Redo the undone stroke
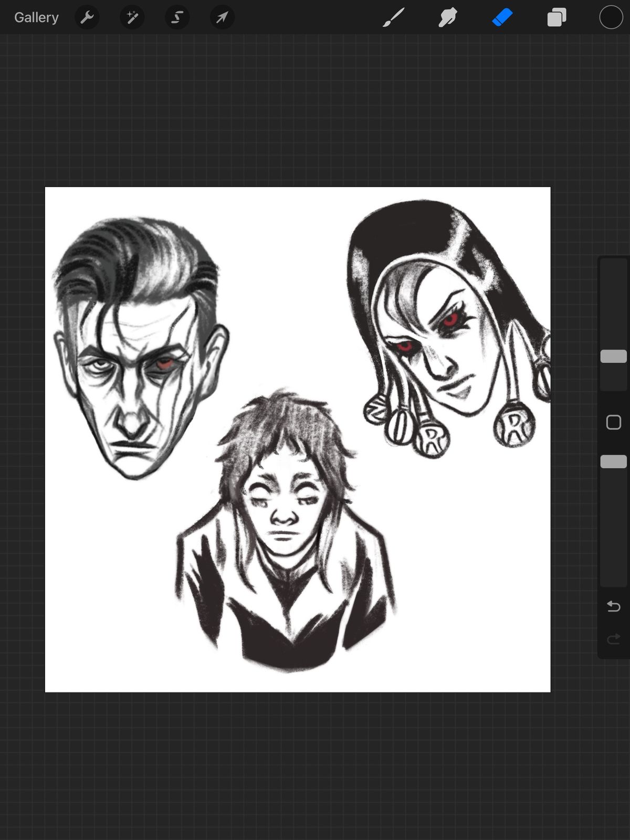The height and width of the screenshot is (840, 630). pyautogui.click(x=614, y=639)
